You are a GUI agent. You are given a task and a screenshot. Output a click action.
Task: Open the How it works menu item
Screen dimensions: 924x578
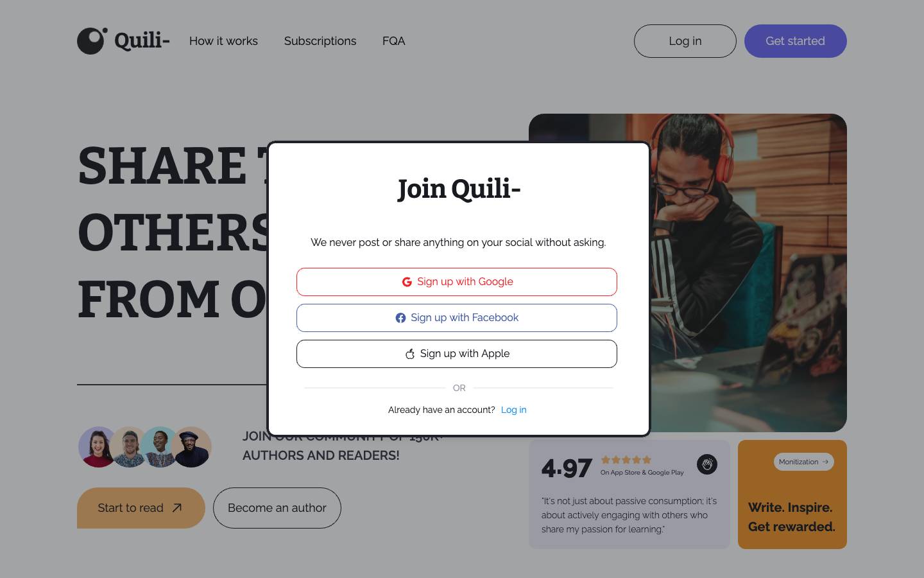[x=223, y=41]
